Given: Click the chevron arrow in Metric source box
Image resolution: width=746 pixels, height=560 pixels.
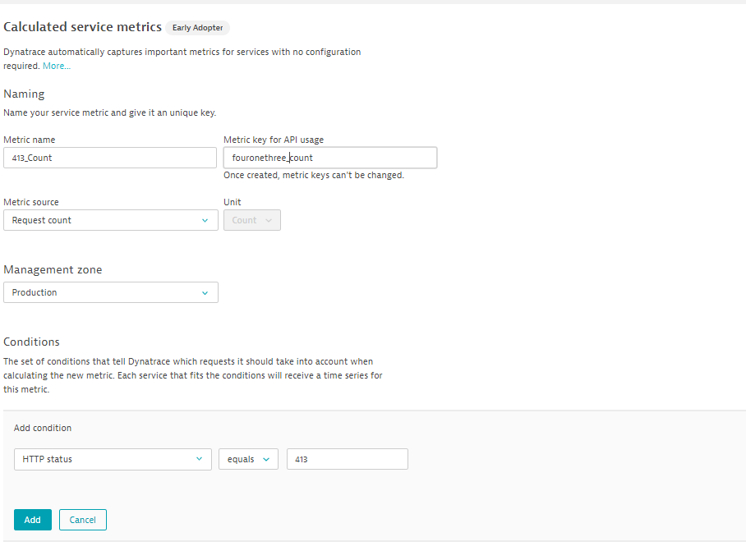Looking at the screenshot, I should tap(205, 220).
